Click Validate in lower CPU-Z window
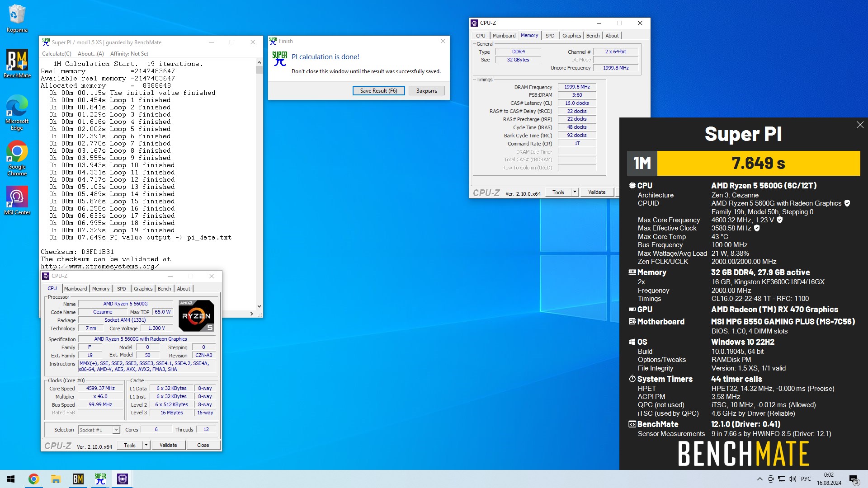868x488 pixels. [x=168, y=445]
